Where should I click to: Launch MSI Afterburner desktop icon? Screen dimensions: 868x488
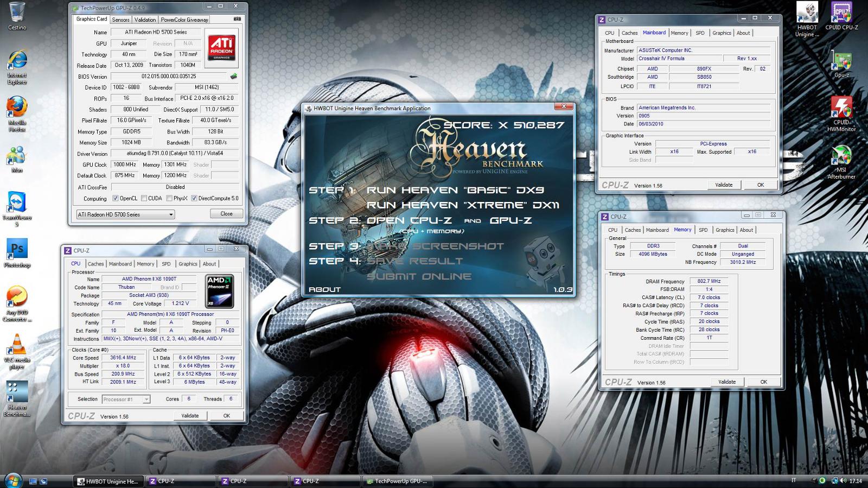pyautogui.click(x=841, y=162)
